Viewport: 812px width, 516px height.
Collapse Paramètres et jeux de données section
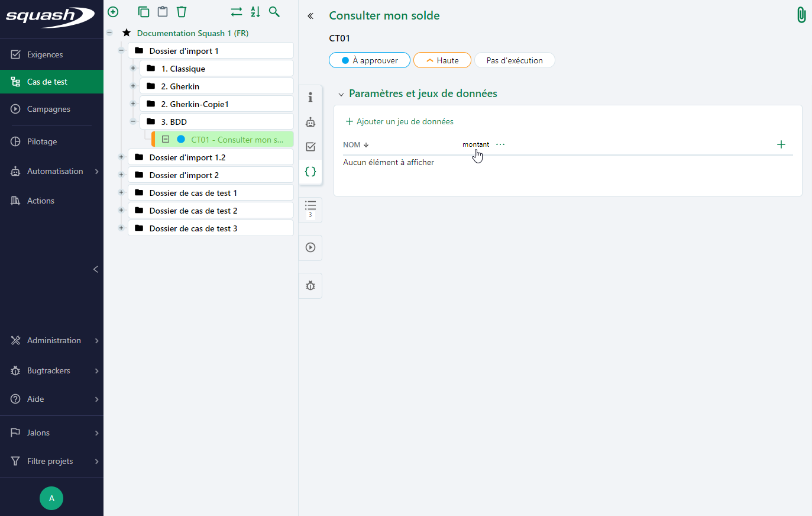(341, 94)
